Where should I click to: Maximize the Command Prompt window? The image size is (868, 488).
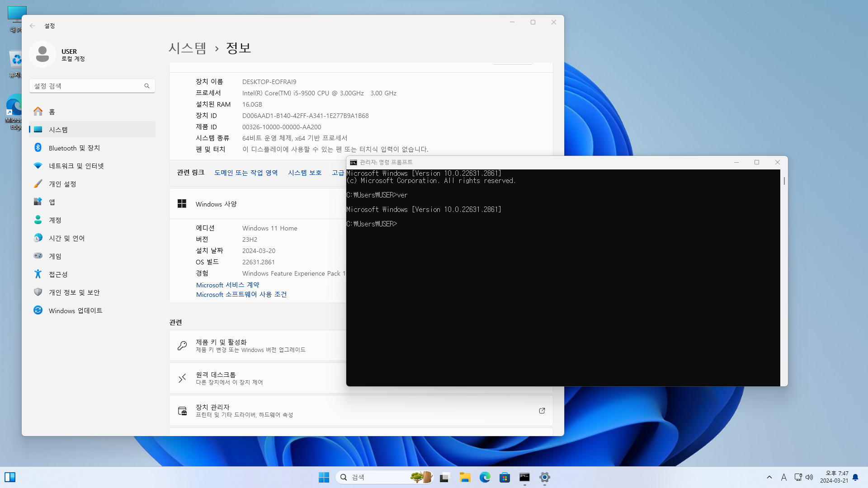point(757,162)
